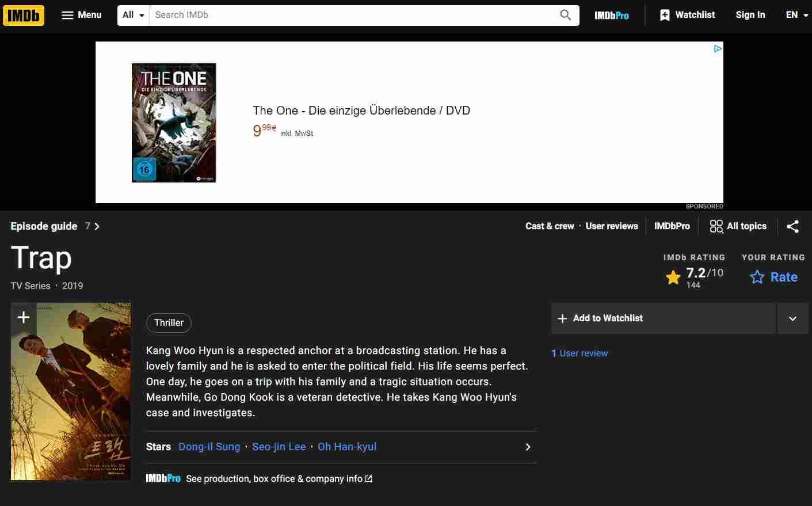Screen dimensions: 812x506
Task: Open the AdChoices icon on the ad
Action: click(x=718, y=48)
